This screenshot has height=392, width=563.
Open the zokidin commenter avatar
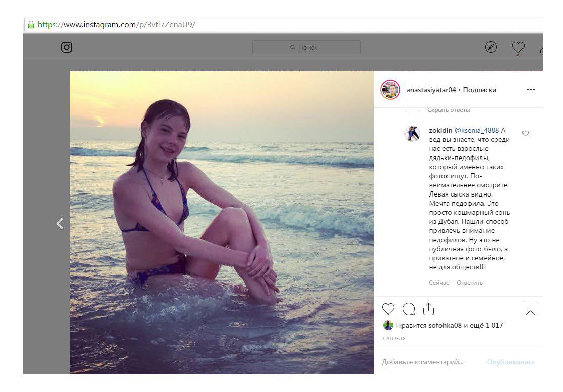(412, 134)
